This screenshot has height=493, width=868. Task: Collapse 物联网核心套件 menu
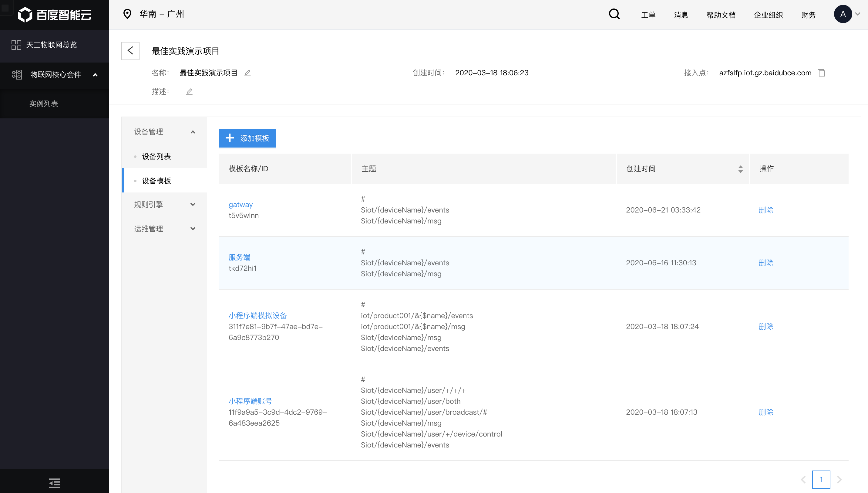point(96,75)
